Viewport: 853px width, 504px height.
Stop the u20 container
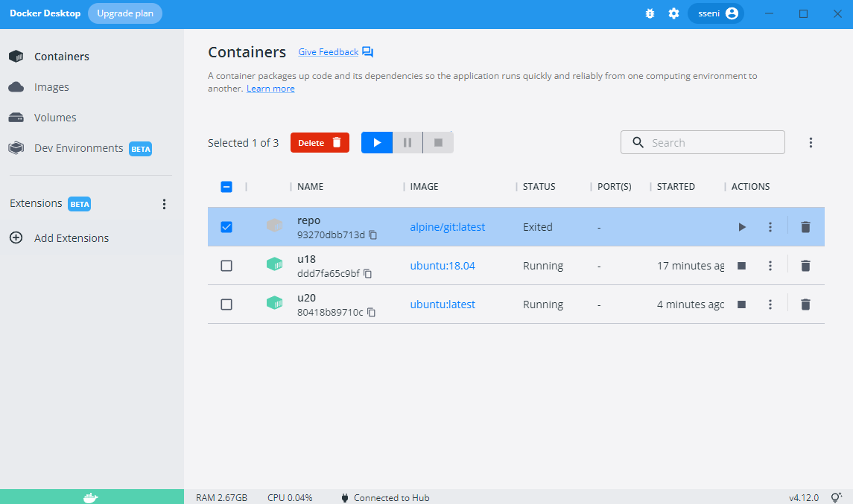[741, 304]
